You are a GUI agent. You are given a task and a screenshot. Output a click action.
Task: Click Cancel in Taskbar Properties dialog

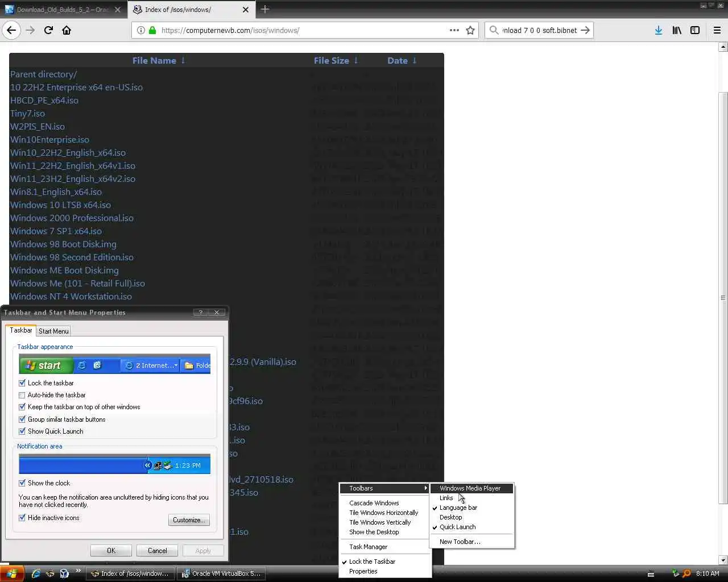point(157,551)
